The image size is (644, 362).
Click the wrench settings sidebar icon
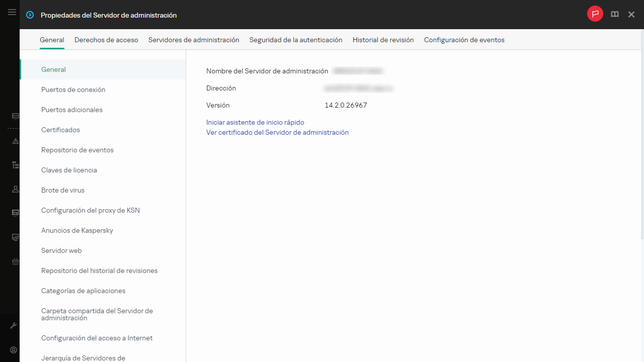click(x=14, y=326)
